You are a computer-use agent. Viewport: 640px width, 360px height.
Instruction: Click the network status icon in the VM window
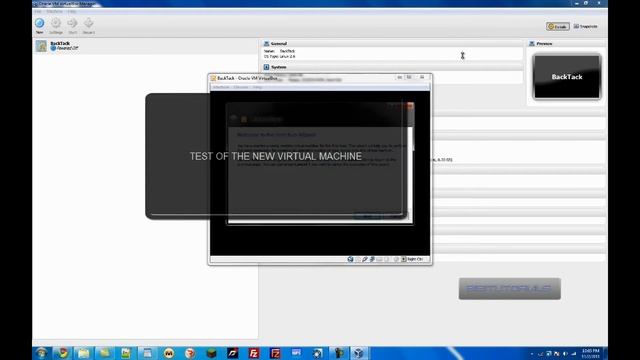pyautogui.click(x=372, y=259)
